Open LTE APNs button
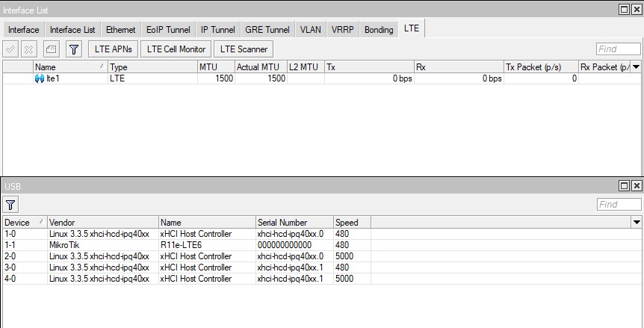The height and width of the screenshot is (328, 644). 114,49
